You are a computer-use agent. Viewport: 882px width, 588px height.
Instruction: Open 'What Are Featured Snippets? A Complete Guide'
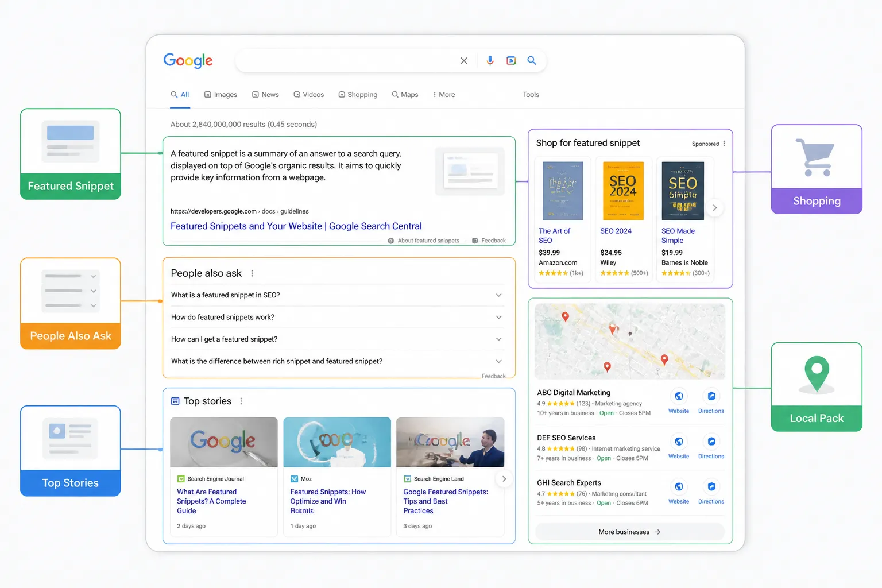(x=211, y=501)
